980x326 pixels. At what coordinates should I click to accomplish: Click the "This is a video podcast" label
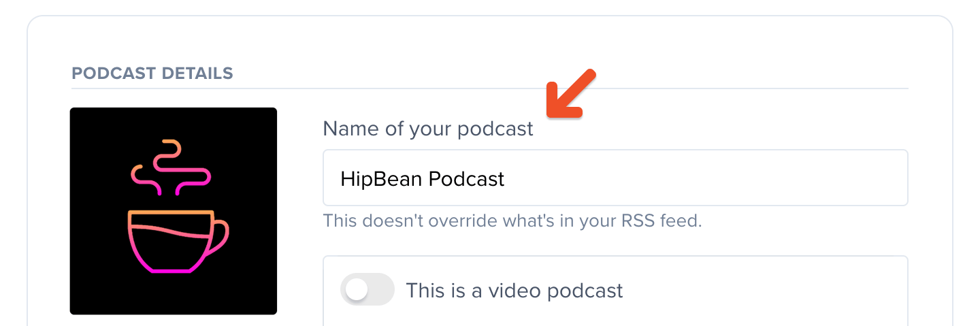[514, 291]
